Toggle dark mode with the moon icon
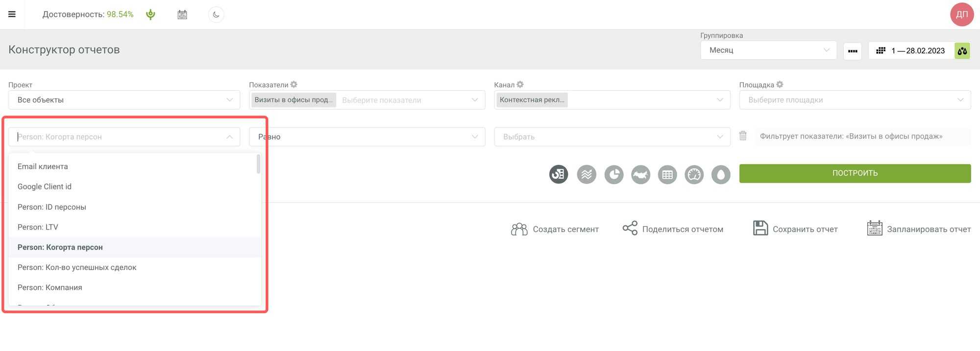 click(x=216, y=15)
